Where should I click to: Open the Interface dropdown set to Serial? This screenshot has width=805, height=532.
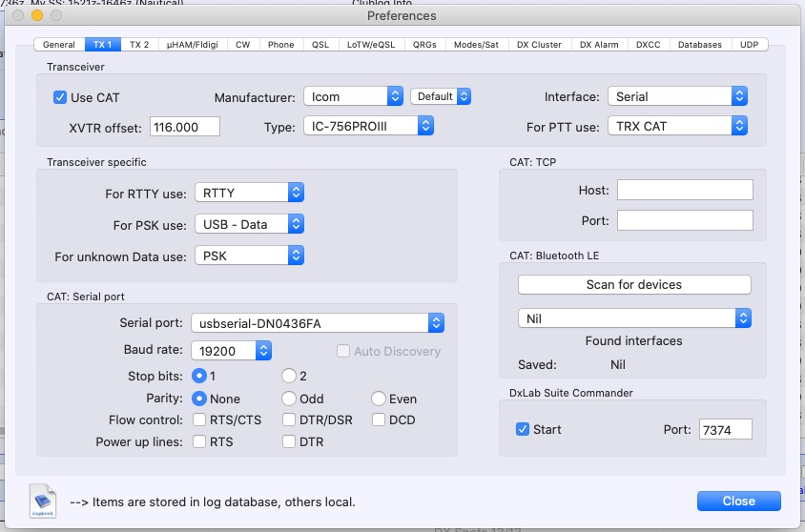pyautogui.click(x=676, y=96)
